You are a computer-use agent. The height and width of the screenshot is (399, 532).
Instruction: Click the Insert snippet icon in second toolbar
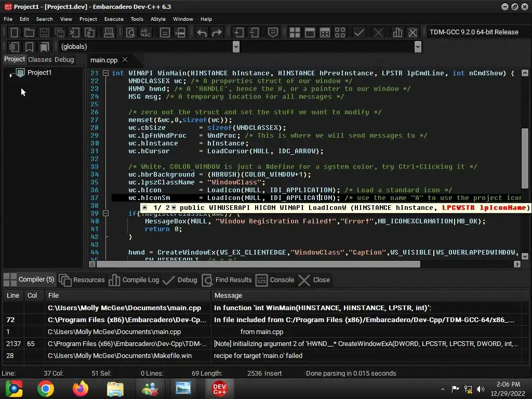pyautogui.click(x=14, y=47)
